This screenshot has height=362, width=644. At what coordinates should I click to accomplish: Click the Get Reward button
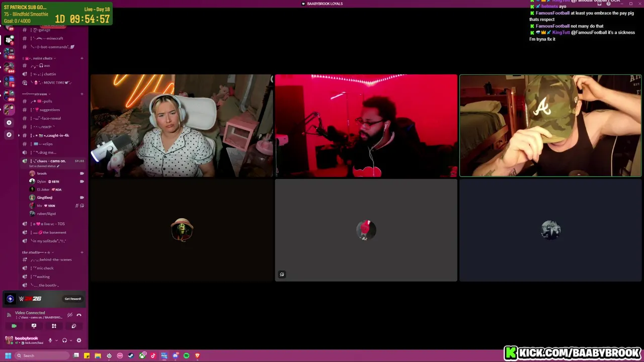pos(73,299)
